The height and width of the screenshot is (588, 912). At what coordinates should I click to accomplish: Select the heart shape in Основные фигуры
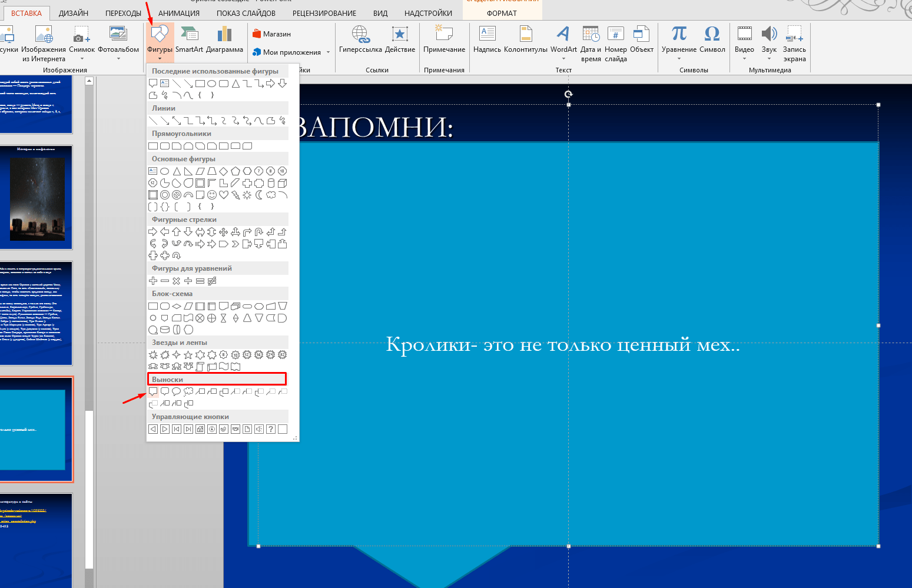pyautogui.click(x=224, y=195)
